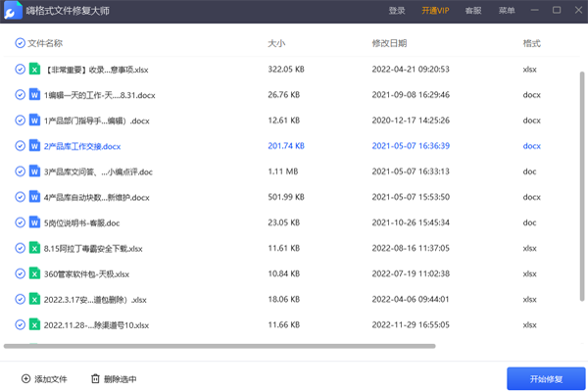Screen dimensions: 588x392
Task: Click the plus icon for 添加文件
Action: [x=25, y=378]
